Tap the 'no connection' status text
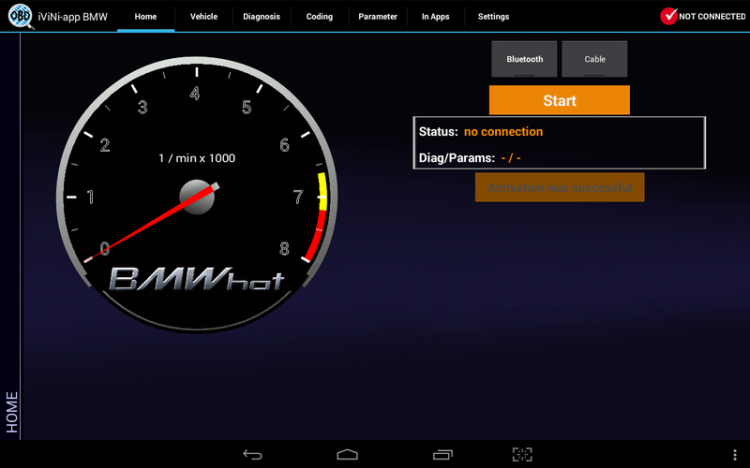Screen dimensions: 750x468 coord(503,132)
